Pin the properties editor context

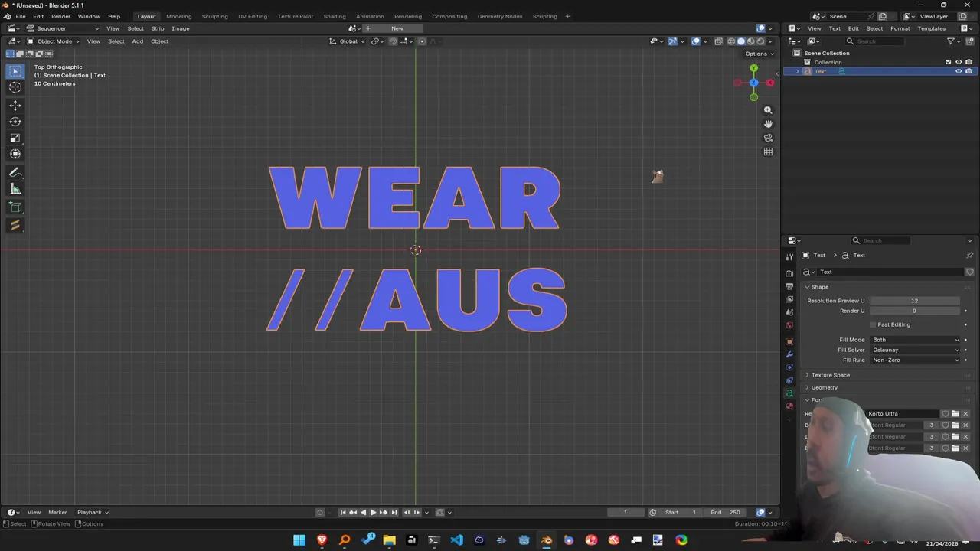(969, 256)
